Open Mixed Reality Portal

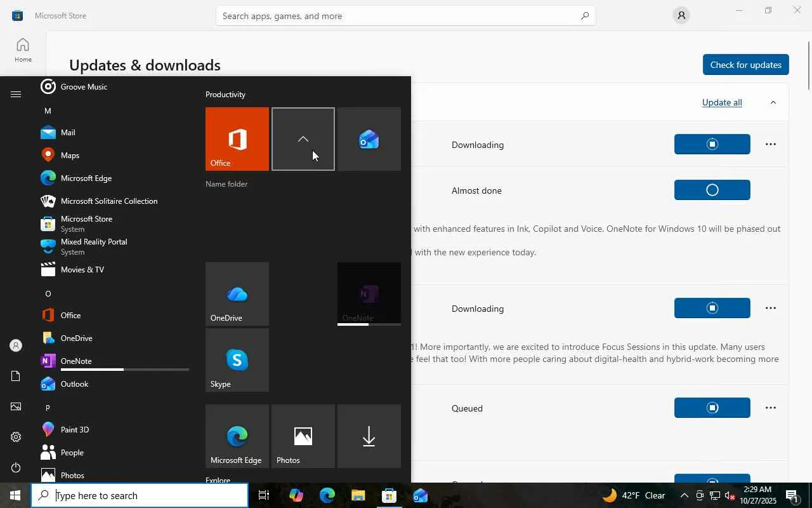pos(114,246)
